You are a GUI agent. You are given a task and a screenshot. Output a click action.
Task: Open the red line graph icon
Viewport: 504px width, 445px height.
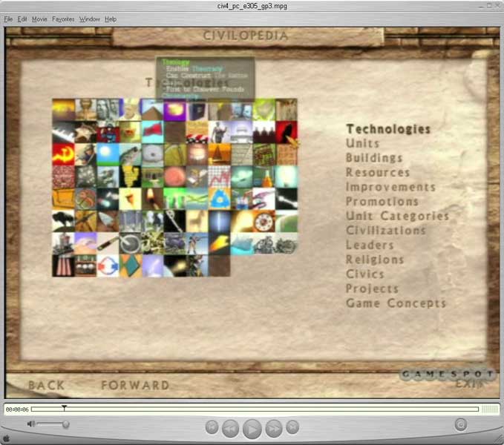tap(219, 176)
